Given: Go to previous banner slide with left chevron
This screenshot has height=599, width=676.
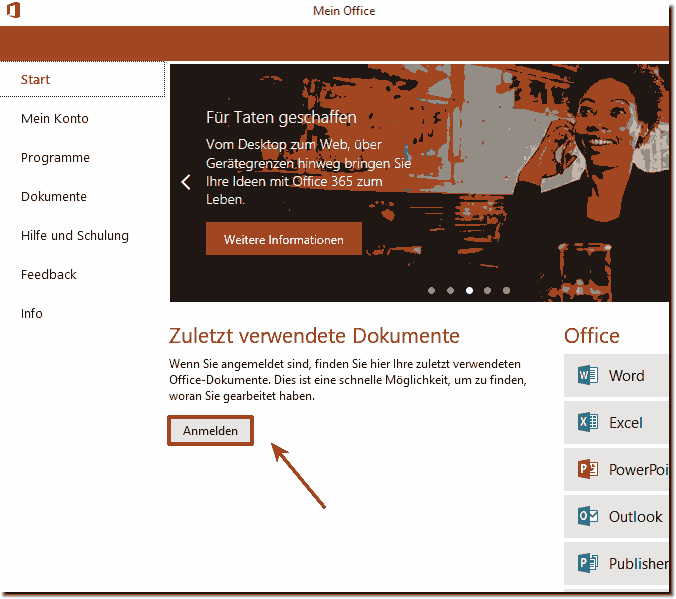Looking at the screenshot, I should (186, 182).
